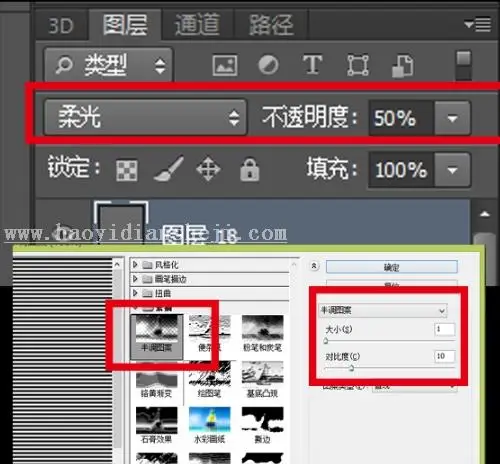Viewport: 500px width, 464px height.
Task: Toggle lock image pixels brush icon
Action: [168, 169]
